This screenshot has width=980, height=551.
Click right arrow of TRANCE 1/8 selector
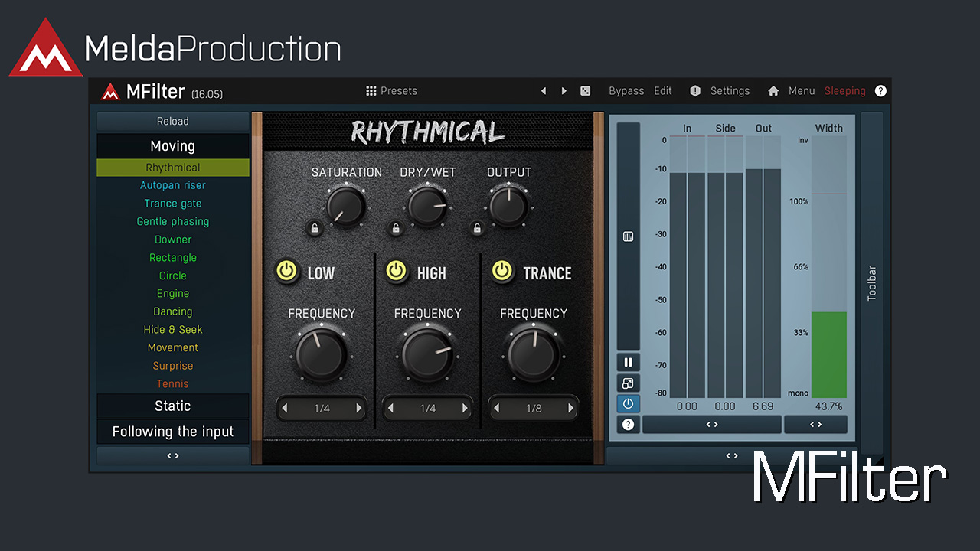[x=570, y=409]
